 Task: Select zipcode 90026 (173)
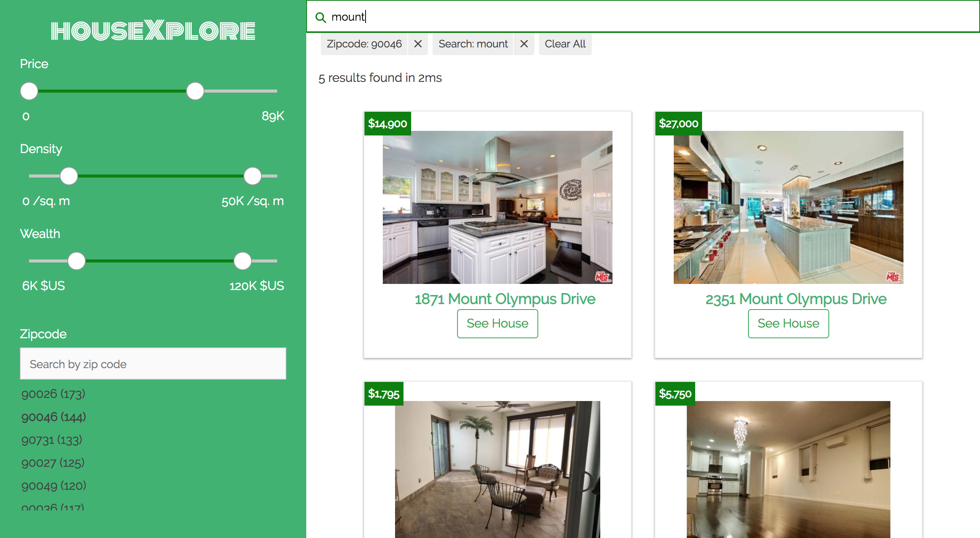(x=53, y=394)
